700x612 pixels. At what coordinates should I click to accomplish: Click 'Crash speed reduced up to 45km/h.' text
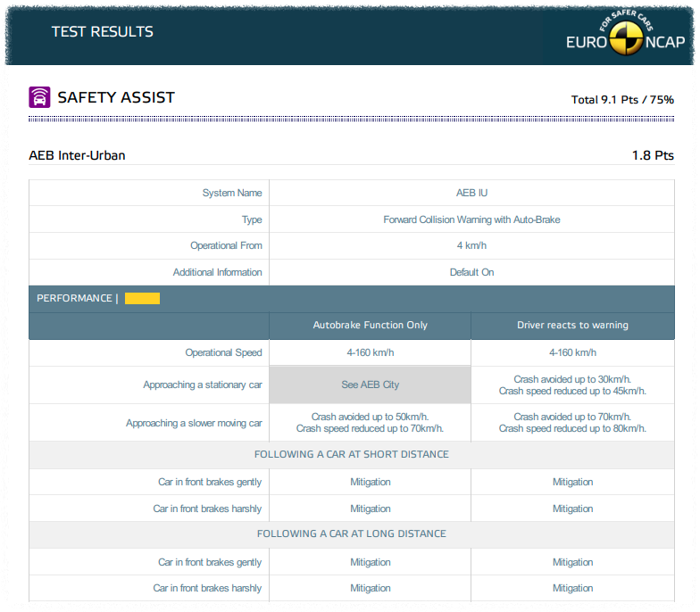tap(572, 391)
